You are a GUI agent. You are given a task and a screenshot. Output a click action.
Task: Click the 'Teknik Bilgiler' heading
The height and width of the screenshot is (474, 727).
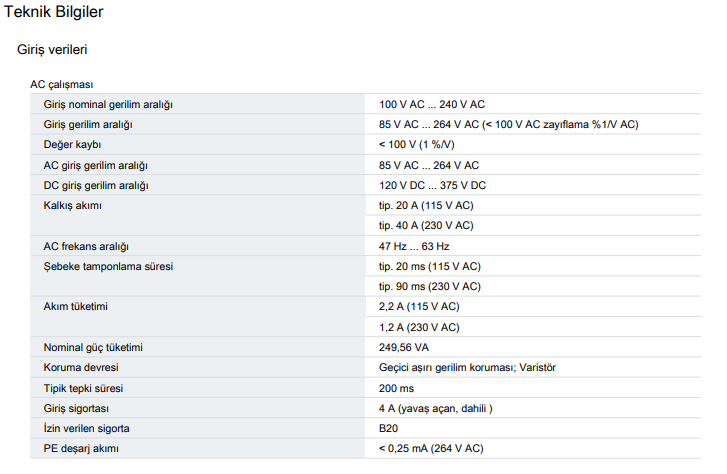coord(53,13)
